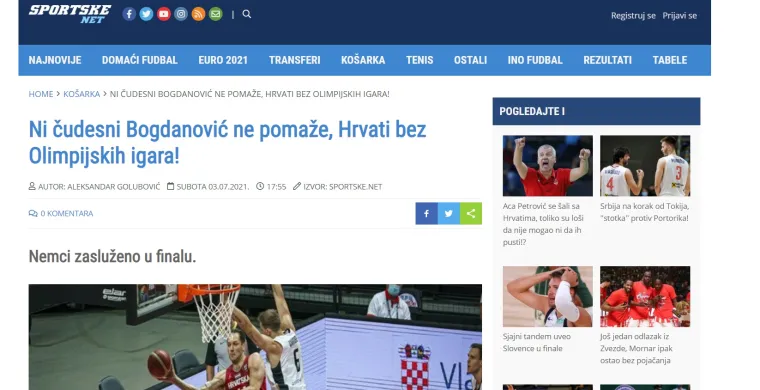The image size is (760, 390).
Task: Open the Još jedan odlazak iz Zvezde thumbnail
Action: tap(645, 296)
